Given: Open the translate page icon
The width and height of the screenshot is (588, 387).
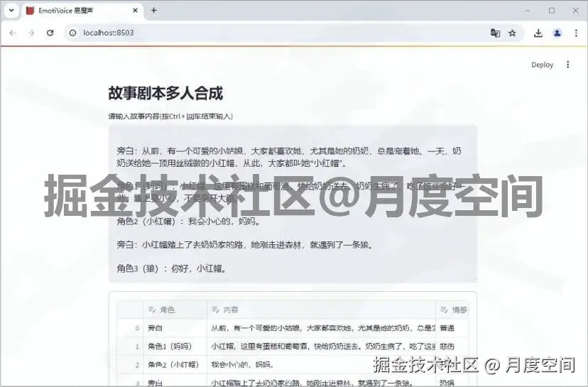Looking at the screenshot, I should (x=495, y=33).
